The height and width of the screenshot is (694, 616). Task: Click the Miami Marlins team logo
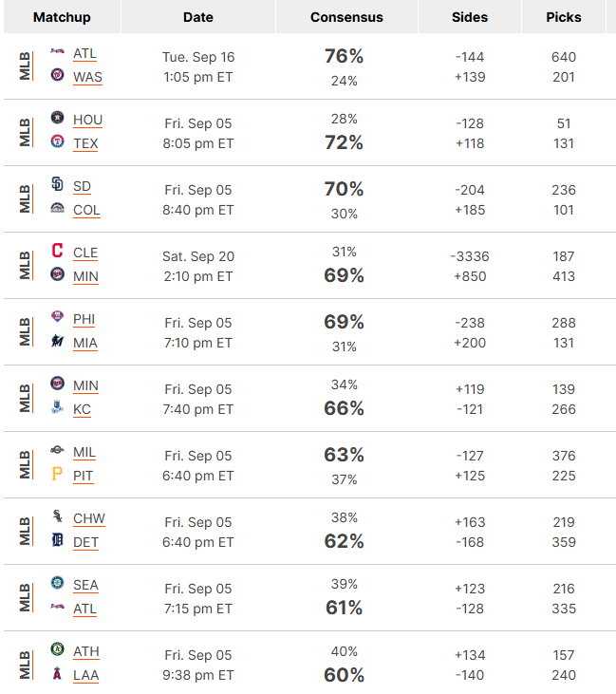click(57, 341)
